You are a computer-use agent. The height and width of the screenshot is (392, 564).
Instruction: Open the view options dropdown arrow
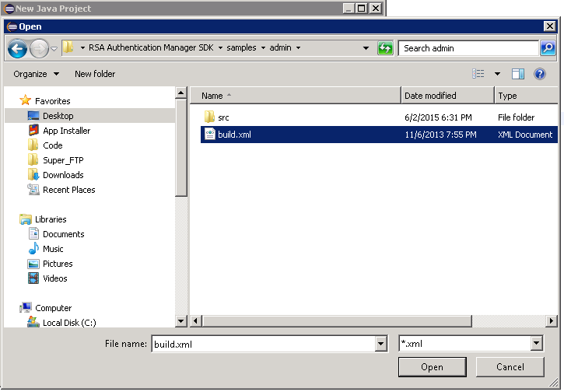pos(497,74)
